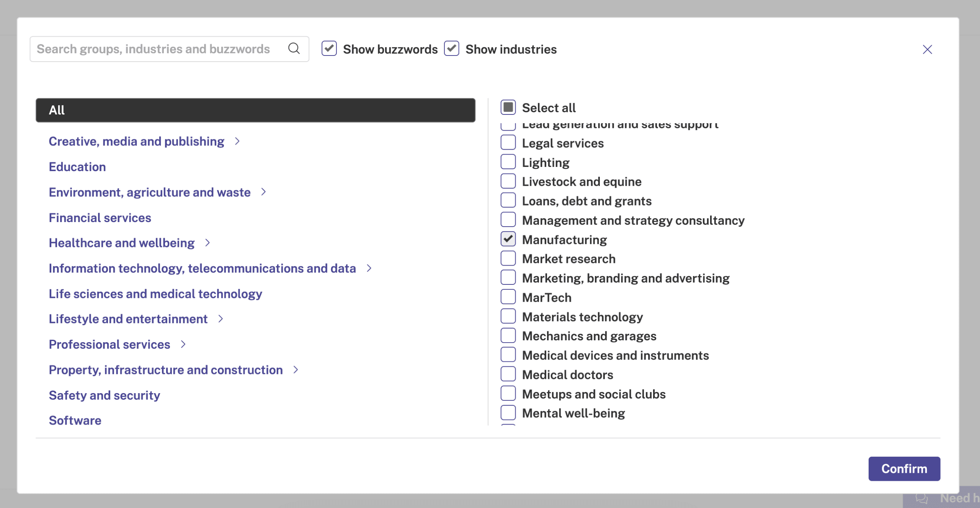Open the Safety and security group
980x508 pixels.
[105, 395]
